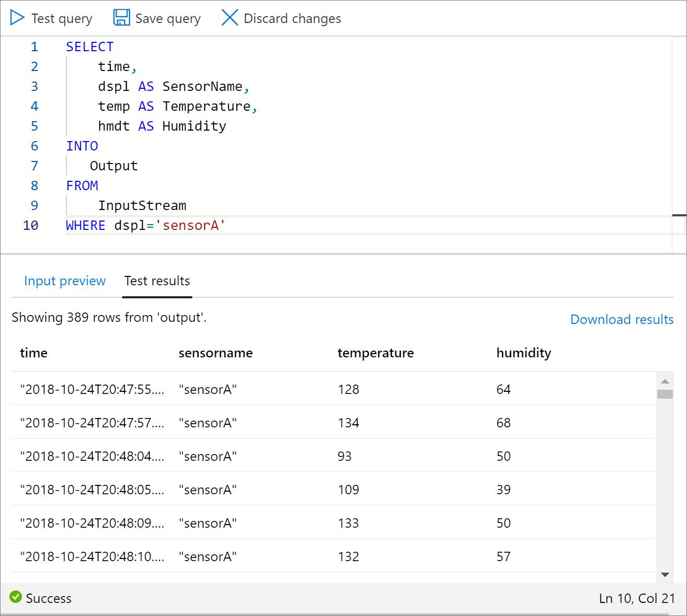Download the query results

622,319
